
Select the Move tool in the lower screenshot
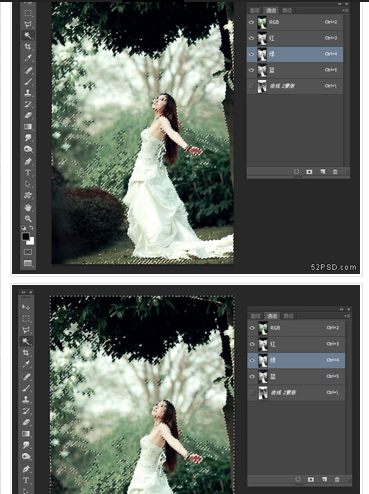(26, 307)
